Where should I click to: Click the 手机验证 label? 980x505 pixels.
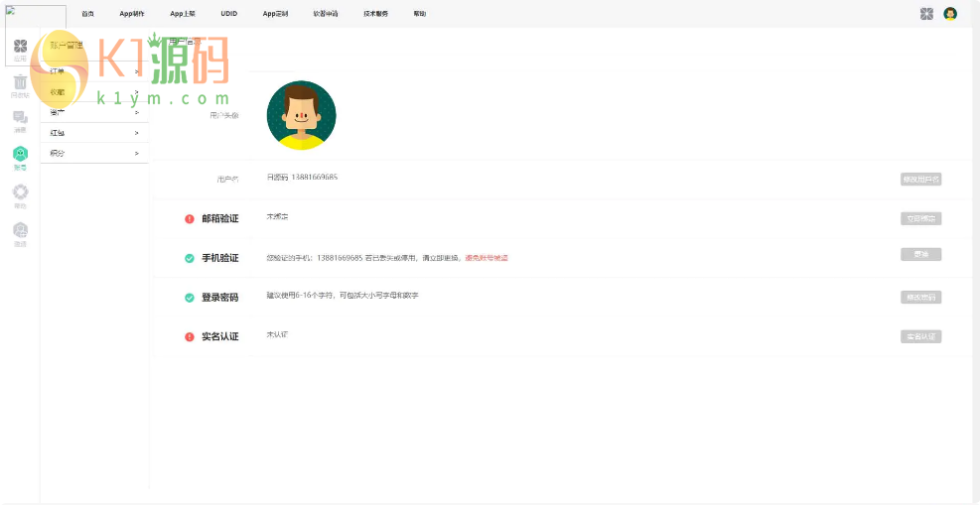(220, 258)
